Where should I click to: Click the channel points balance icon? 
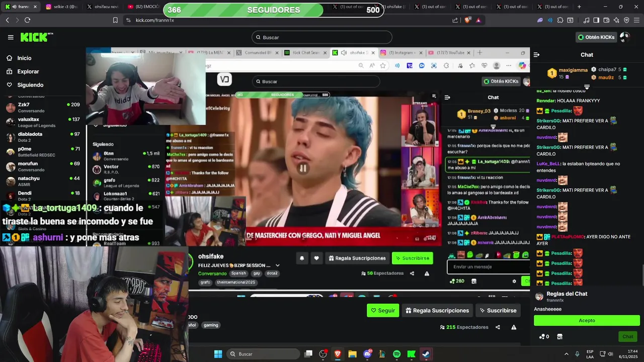pyautogui.click(x=544, y=336)
